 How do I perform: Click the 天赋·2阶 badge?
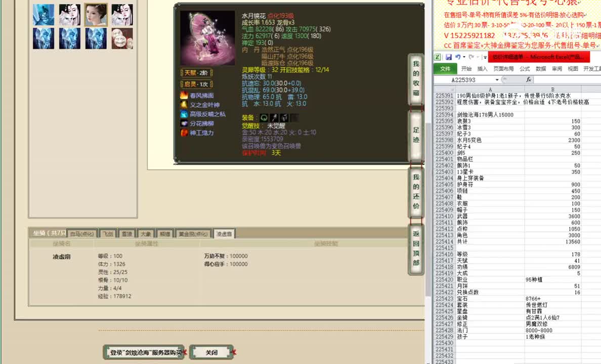tap(196, 73)
